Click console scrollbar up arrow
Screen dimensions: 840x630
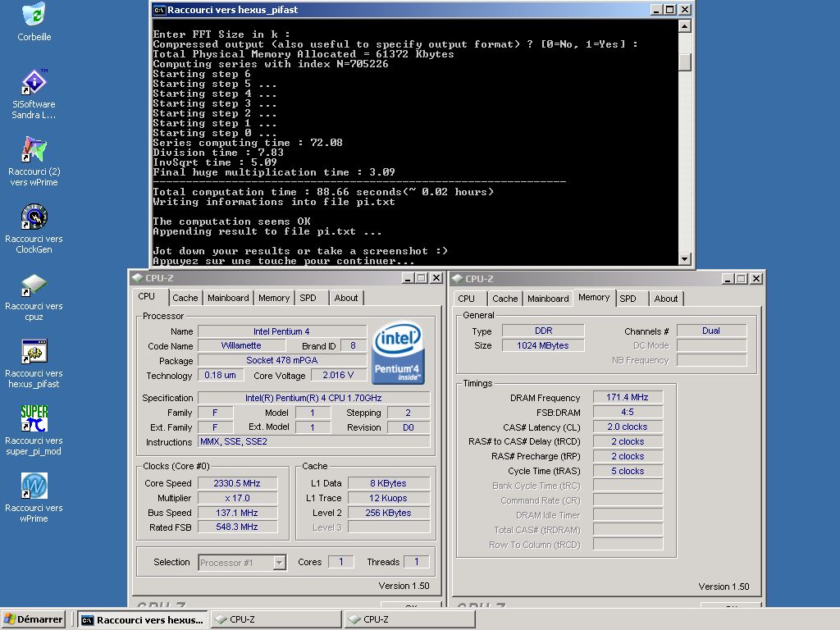[685, 26]
